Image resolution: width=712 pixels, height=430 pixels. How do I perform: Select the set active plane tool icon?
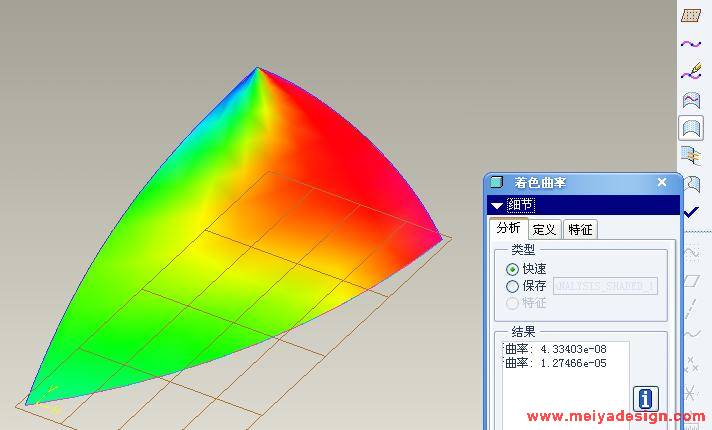click(691, 15)
